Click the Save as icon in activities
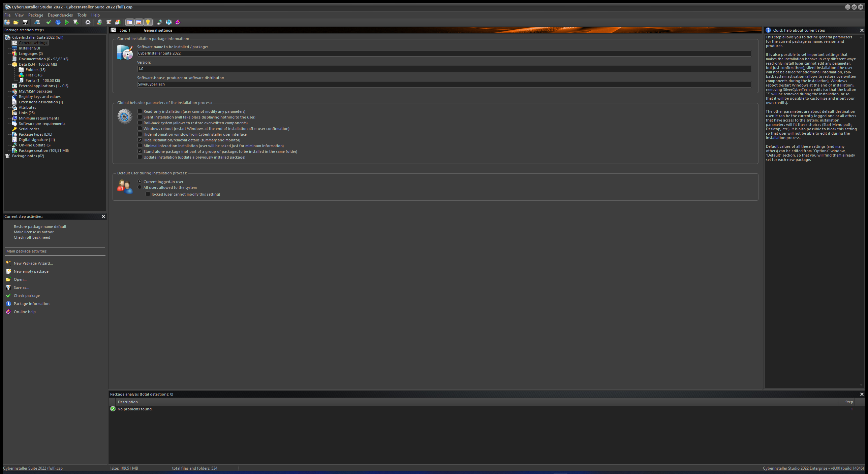The height and width of the screenshot is (474, 868). (x=8, y=287)
